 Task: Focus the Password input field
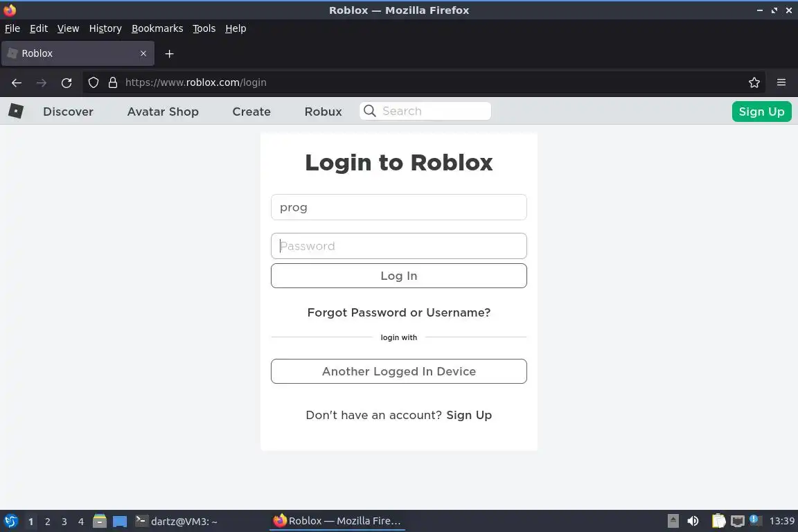coord(399,246)
